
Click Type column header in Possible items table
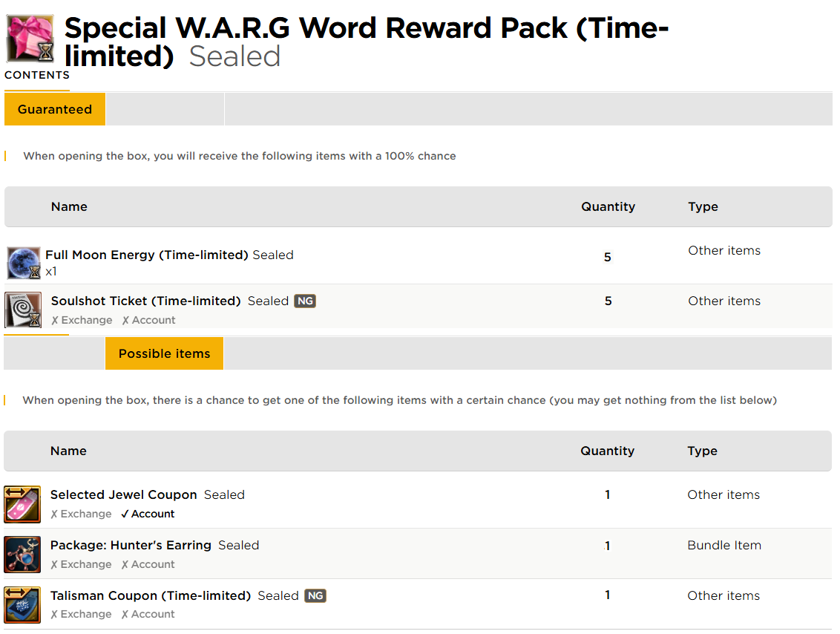point(702,451)
